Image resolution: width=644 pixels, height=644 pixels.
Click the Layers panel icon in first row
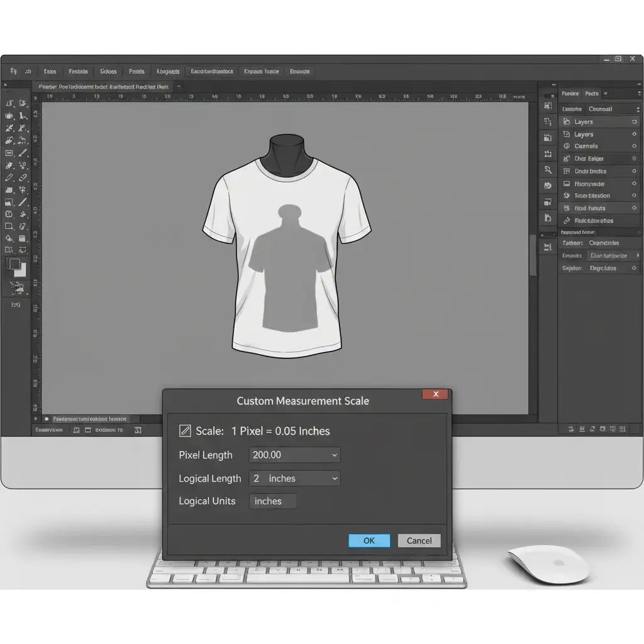click(567, 122)
